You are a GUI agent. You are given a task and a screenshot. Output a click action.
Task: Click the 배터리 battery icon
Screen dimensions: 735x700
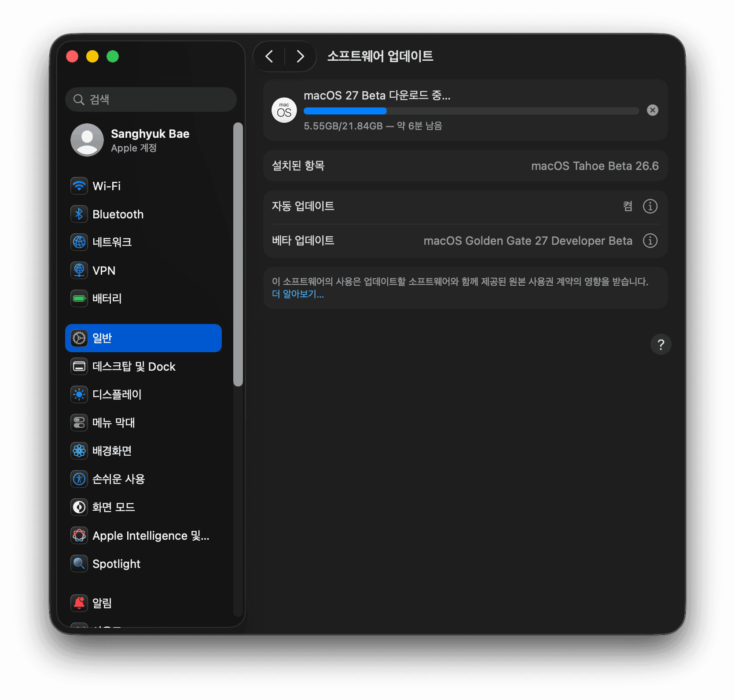pyautogui.click(x=79, y=298)
